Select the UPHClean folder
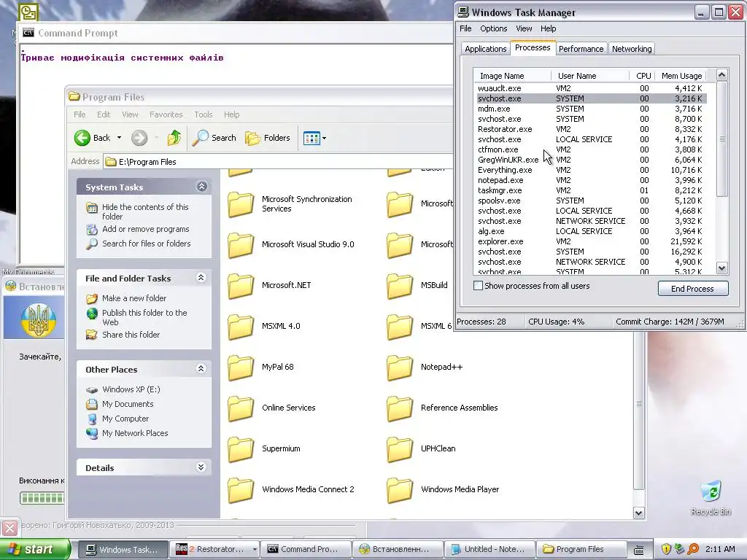The image size is (747, 560). tap(421, 449)
